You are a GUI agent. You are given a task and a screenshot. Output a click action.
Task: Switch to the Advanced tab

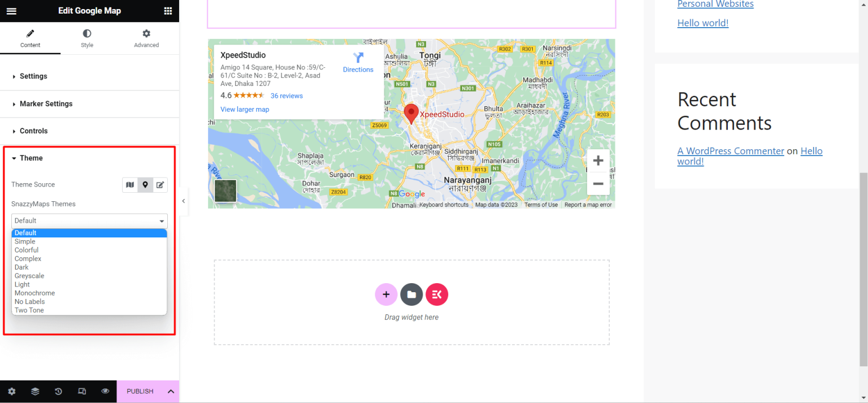[146, 38]
